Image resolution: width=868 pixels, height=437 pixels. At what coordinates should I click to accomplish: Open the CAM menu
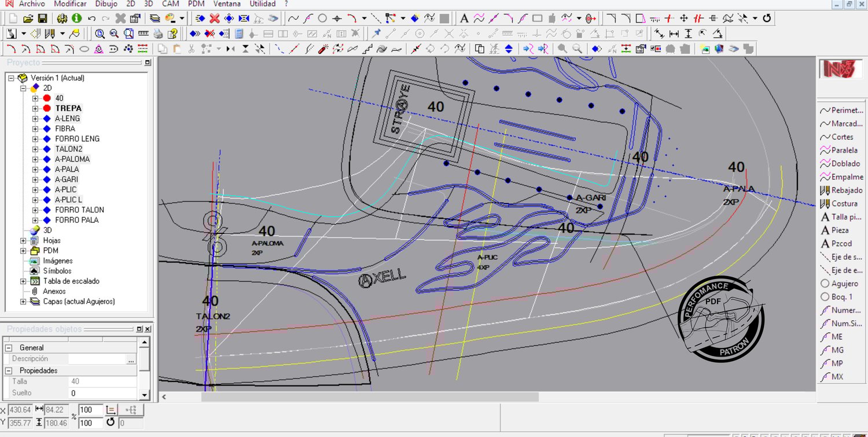170,3
